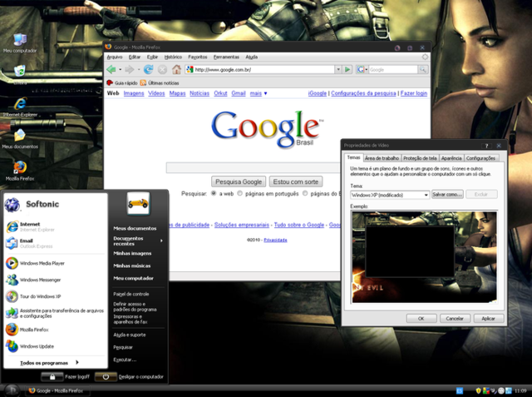Expand the Documentos recentes submenu
Viewport: 532px width, 397px height.
click(137, 241)
